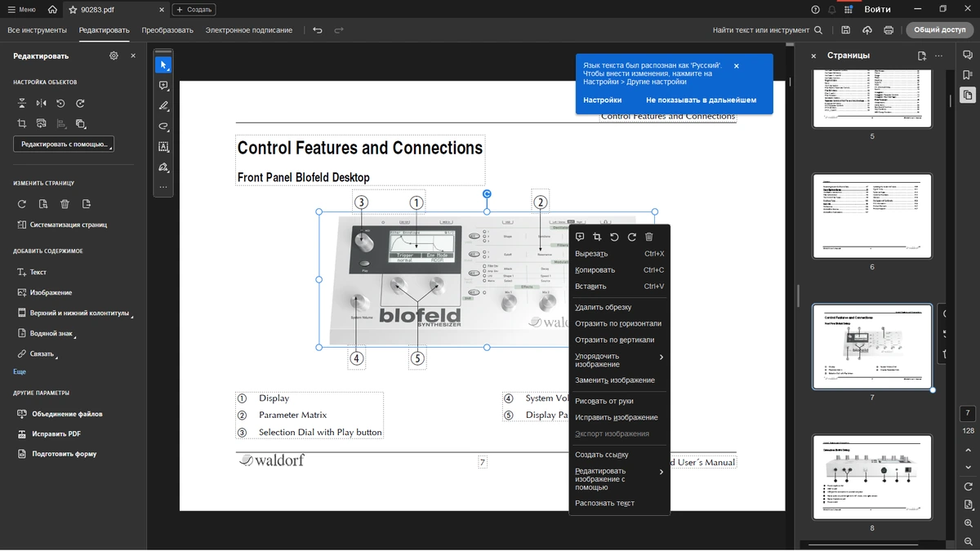Click the save diskette icon
Viewport: 980px width, 551px height.
click(x=846, y=30)
